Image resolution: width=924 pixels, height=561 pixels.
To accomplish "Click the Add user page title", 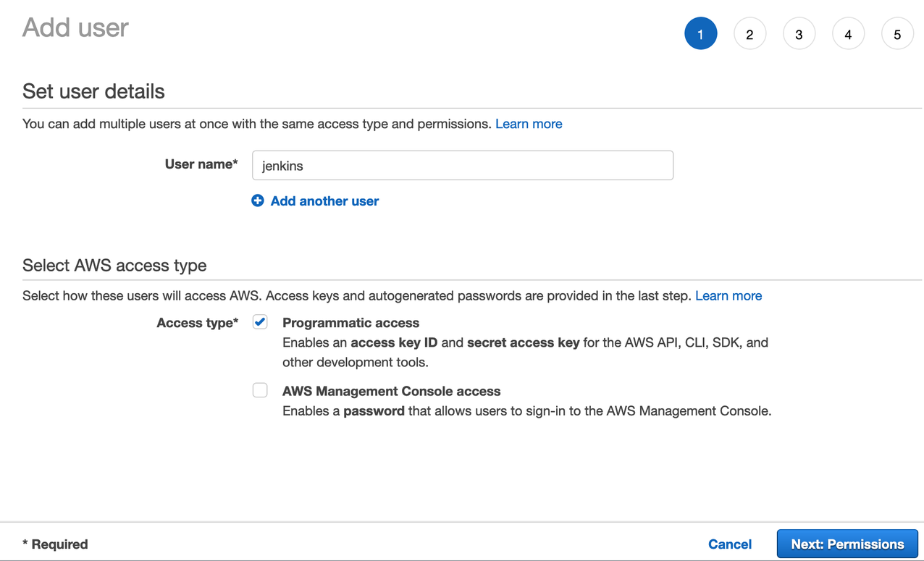I will 75,28.
